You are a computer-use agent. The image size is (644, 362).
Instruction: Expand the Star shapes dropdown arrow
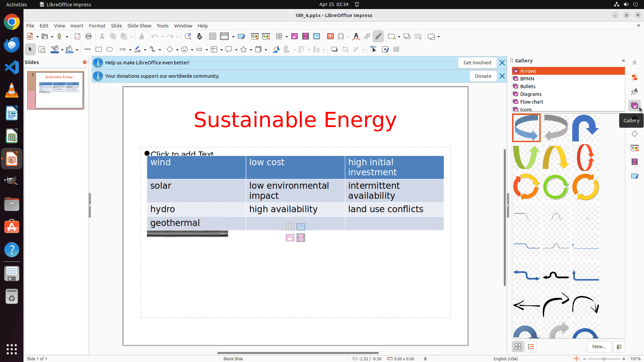[x=251, y=50]
